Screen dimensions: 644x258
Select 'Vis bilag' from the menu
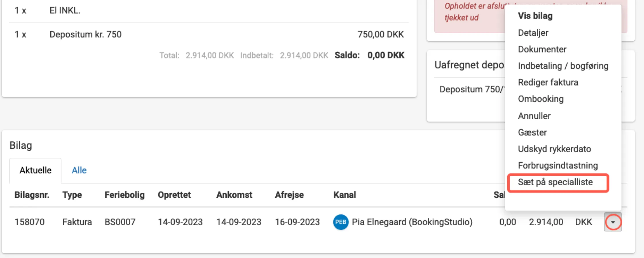[535, 16]
